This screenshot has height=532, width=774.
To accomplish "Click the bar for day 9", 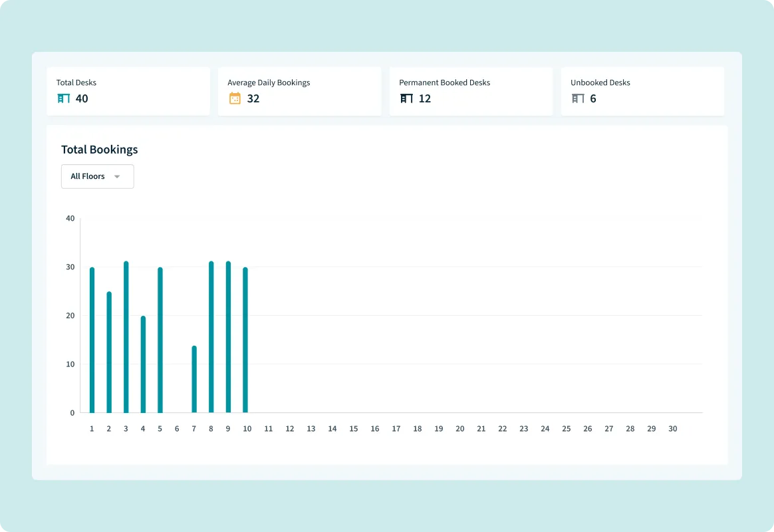I will [x=228, y=337].
